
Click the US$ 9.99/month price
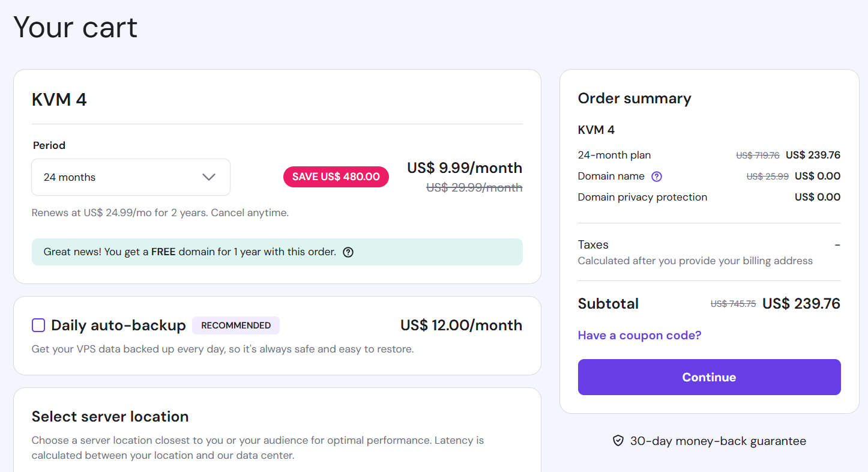pos(465,168)
